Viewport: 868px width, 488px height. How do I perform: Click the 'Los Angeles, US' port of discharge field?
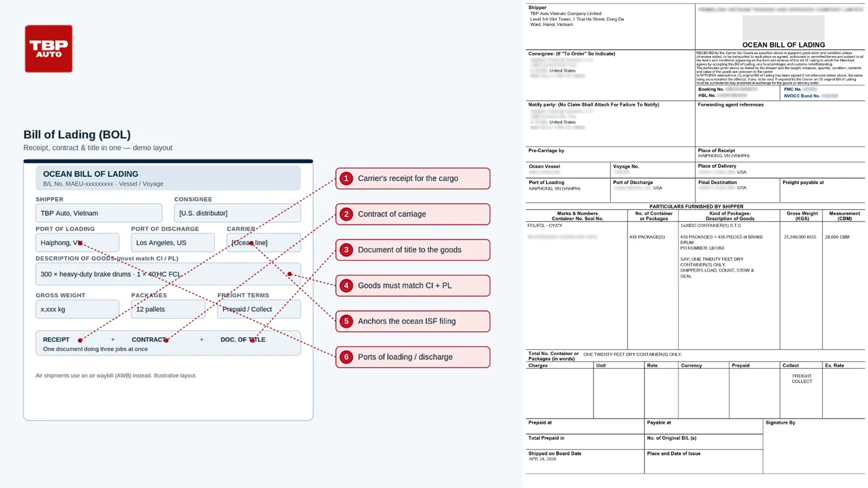[173, 242]
